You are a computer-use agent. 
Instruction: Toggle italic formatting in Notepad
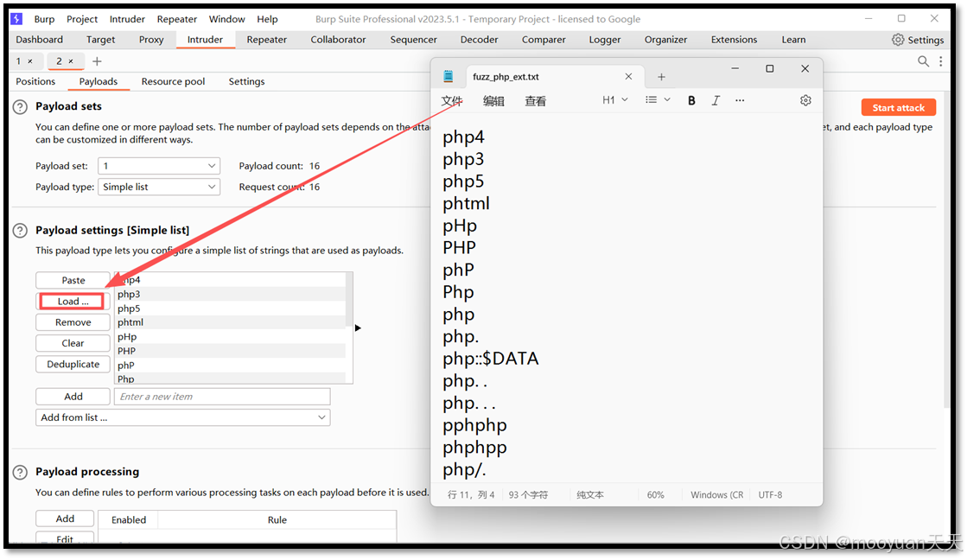tap(716, 100)
